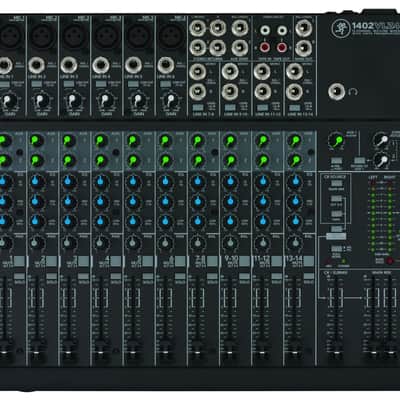This screenshot has height=400, width=400.
Task: Click the channel 5 gray pan knob
Action: [x=133, y=244]
